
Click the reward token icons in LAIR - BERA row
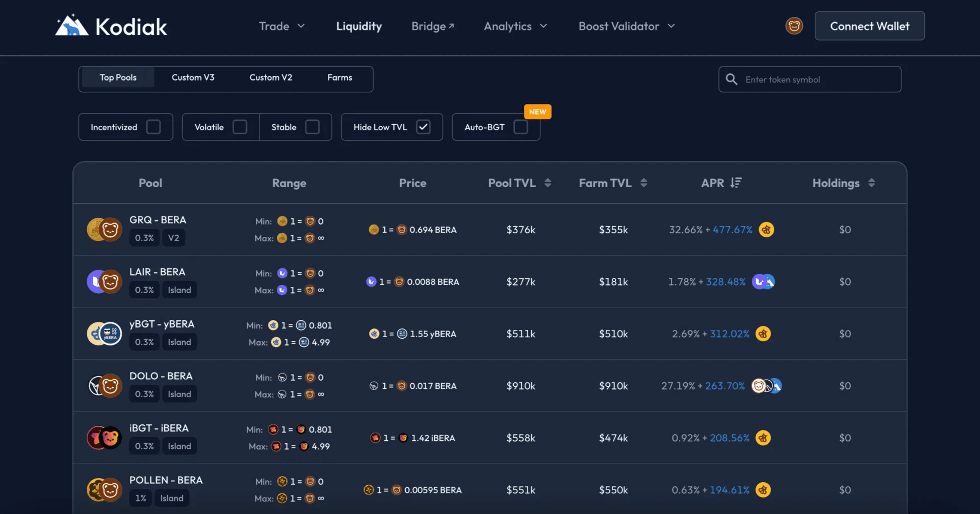tap(763, 281)
